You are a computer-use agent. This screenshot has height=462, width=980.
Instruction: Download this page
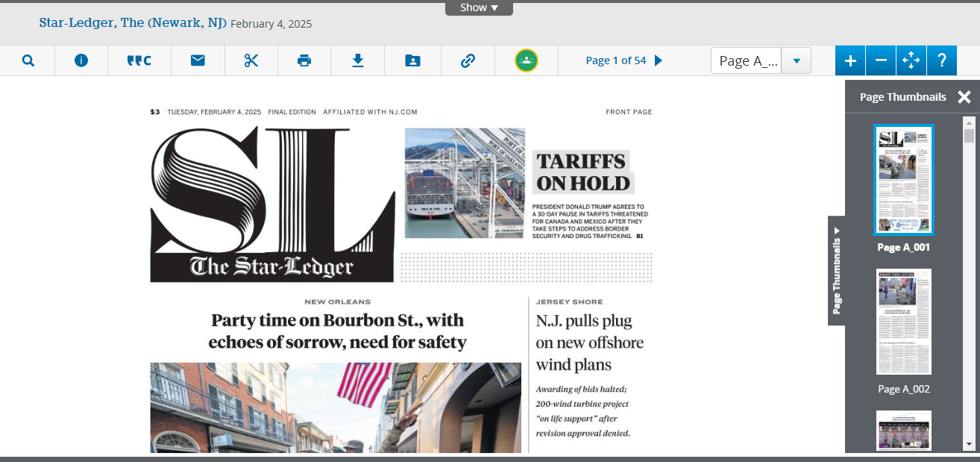click(357, 60)
